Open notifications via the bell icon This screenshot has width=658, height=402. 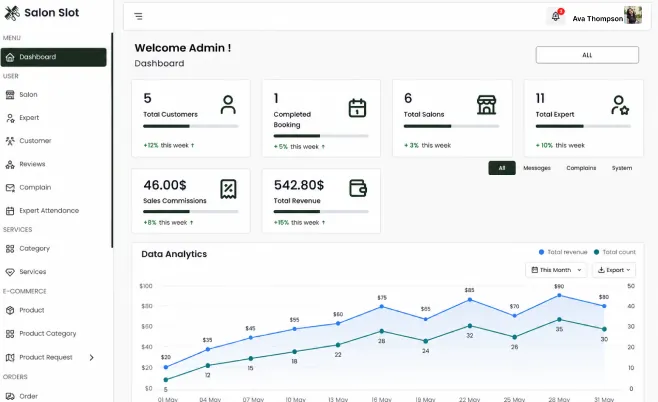click(x=556, y=16)
